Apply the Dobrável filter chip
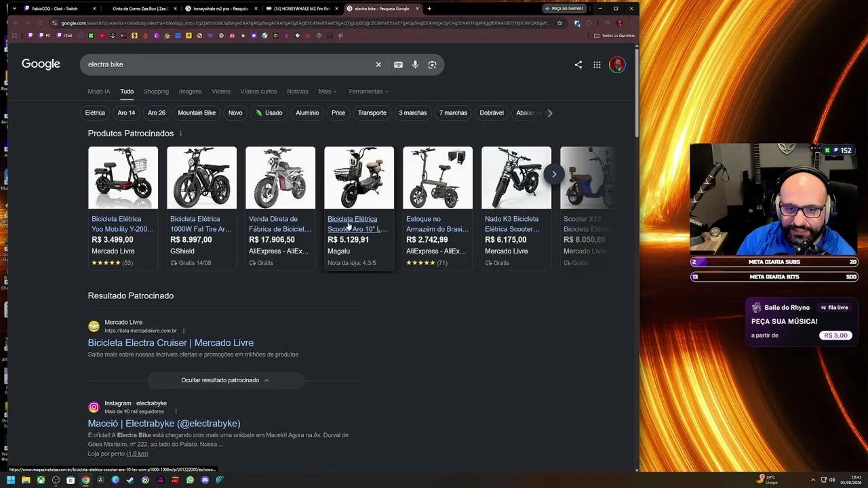Image resolution: width=868 pixels, height=488 pixels. (492, 113)
